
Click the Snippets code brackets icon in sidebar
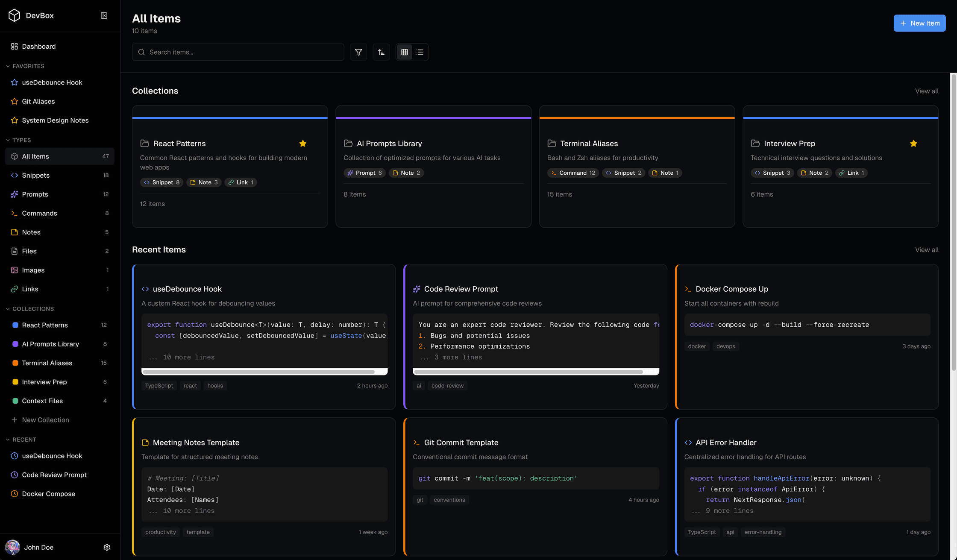15,175
